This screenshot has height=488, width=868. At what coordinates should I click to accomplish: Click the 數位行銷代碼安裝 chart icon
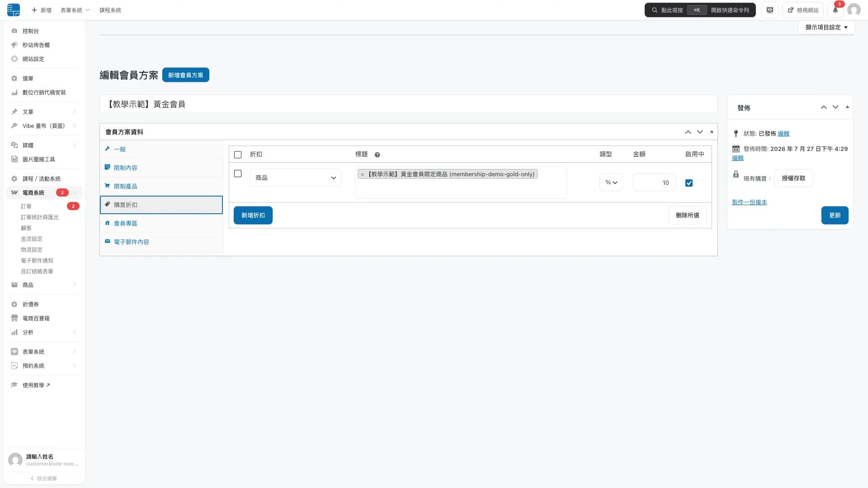click(14, 93)
